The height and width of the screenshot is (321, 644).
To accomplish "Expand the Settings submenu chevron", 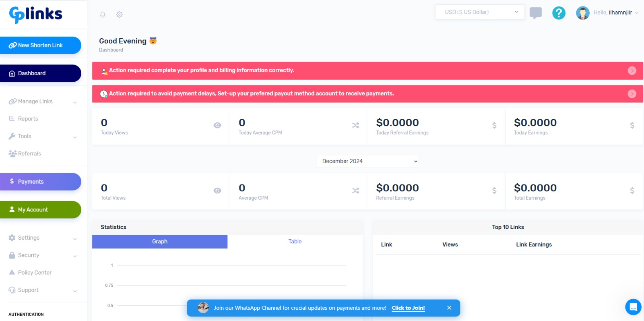I will tap(75, 239).
